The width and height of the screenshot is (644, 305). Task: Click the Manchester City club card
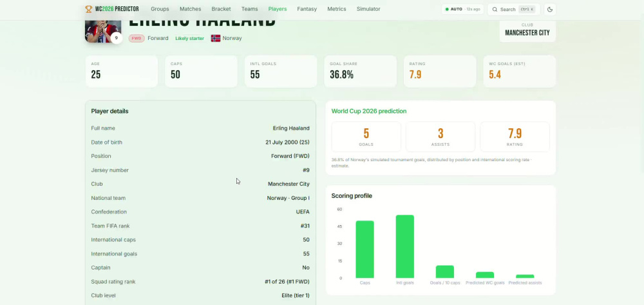[x=527, y=30]
